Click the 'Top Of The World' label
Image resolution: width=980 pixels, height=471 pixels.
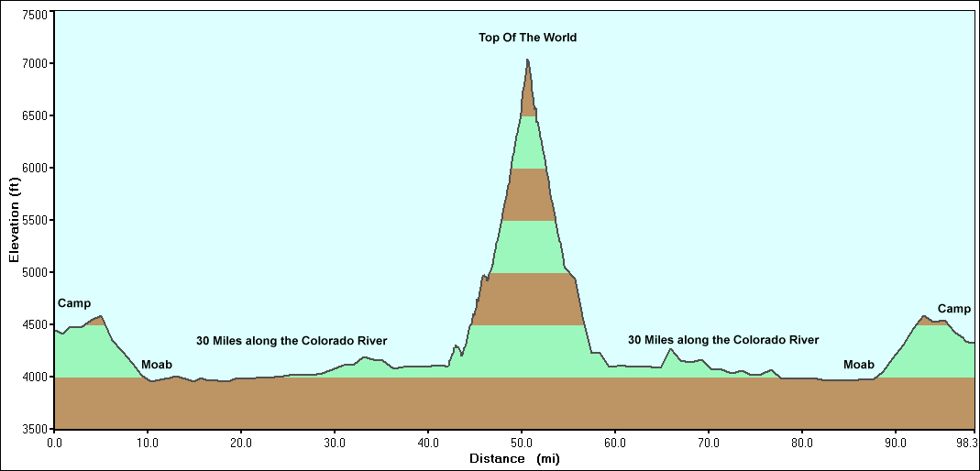[527, 38]
